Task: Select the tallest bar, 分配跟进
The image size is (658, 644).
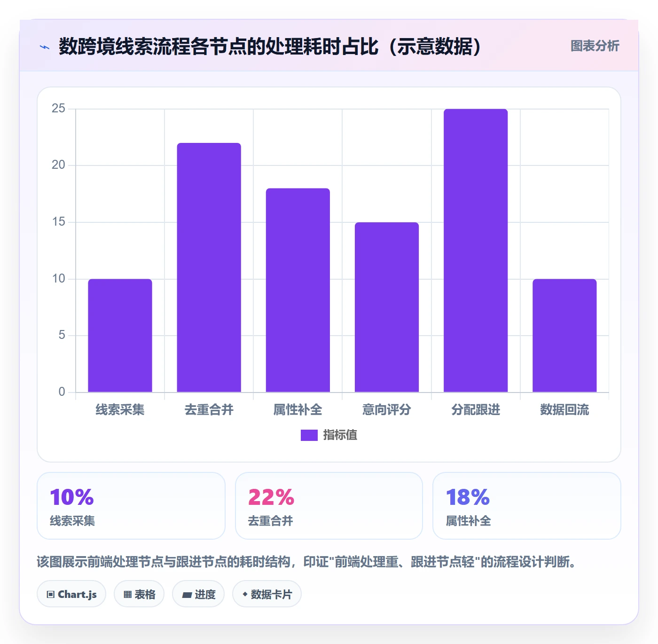Action: pos(476,251)
